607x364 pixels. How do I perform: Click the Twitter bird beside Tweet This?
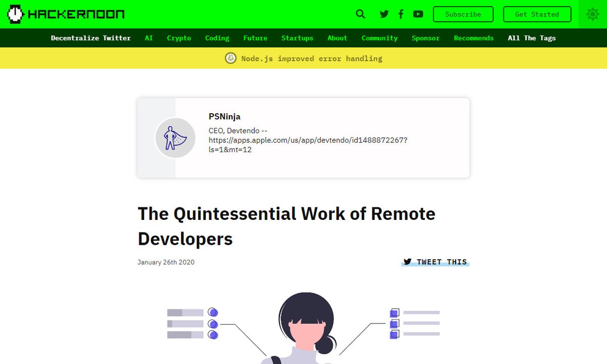[408, 262]
